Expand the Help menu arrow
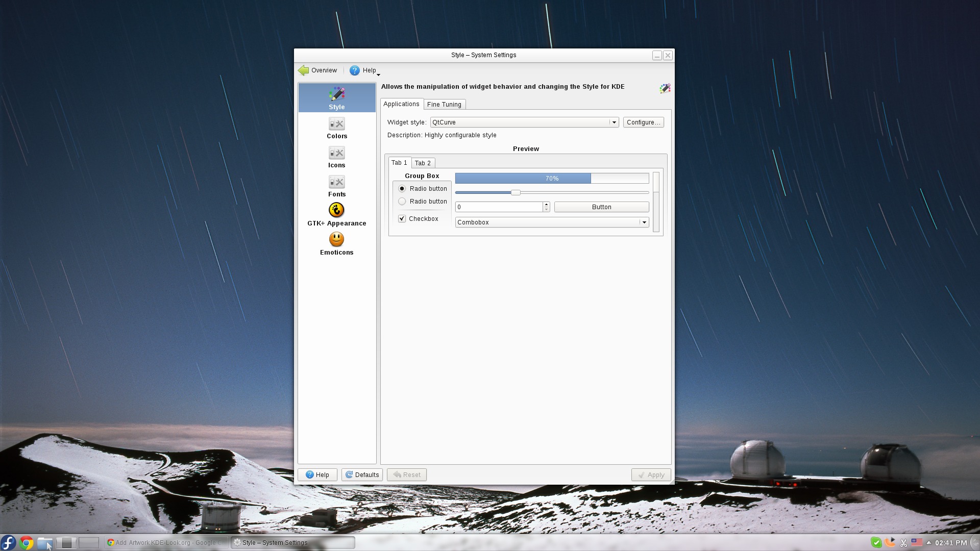 (378, 74)
